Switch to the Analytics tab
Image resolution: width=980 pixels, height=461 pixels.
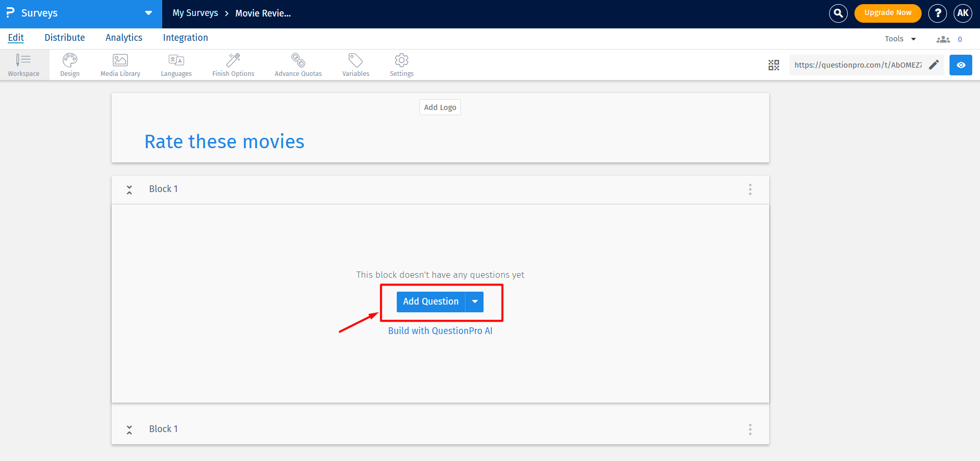pos(123,38)
